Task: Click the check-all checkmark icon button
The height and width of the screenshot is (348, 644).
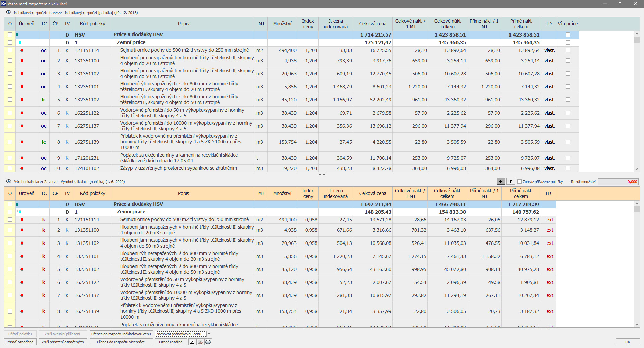Action: 192,342
